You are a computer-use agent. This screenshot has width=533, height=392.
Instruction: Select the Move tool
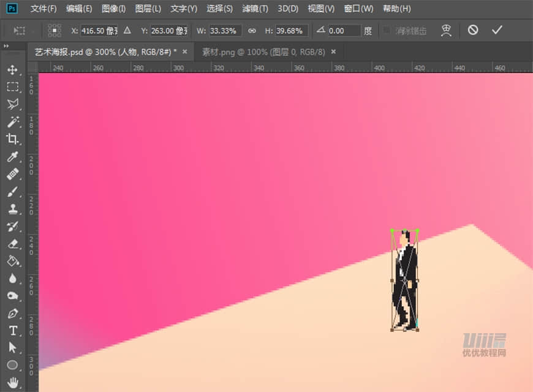13,70
